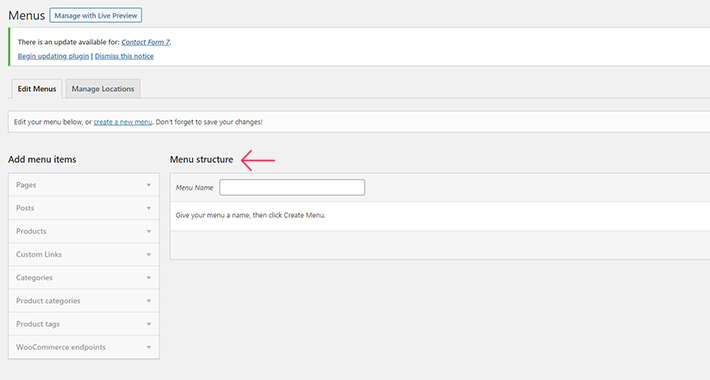Open the Product categories section label
This screenshot has height=380, width=710.
tap(48, 301)
